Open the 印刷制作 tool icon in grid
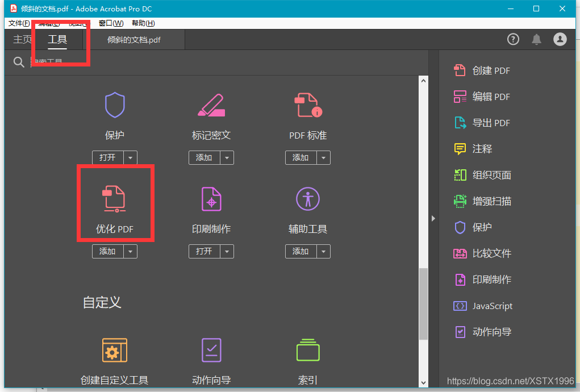 [x=211, y=199]
